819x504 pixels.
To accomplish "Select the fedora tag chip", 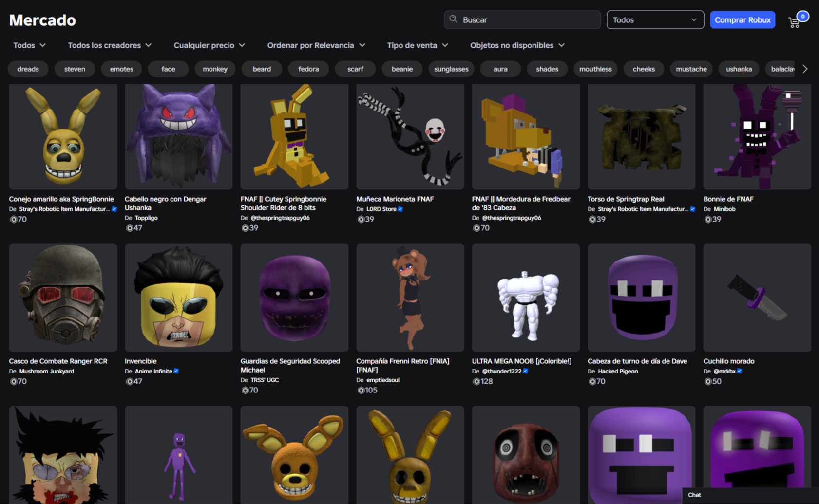I will pyautogui.click(x=308, y=69).
